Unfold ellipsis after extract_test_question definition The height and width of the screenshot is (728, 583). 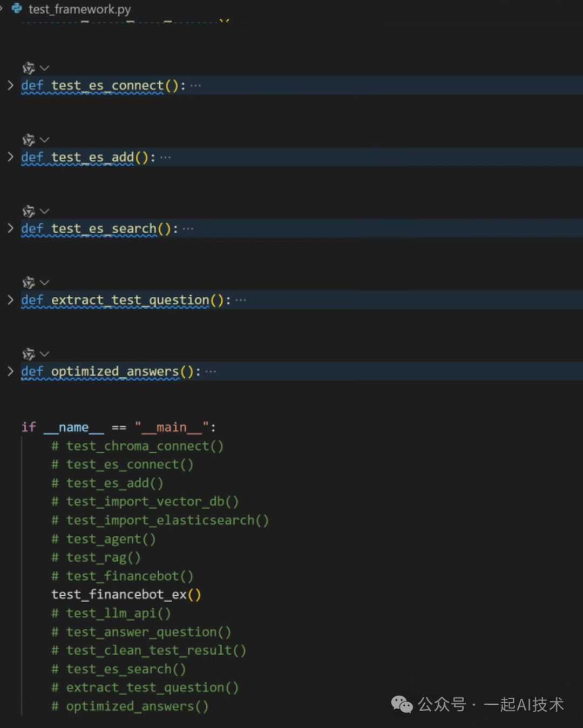pos(241,301)
